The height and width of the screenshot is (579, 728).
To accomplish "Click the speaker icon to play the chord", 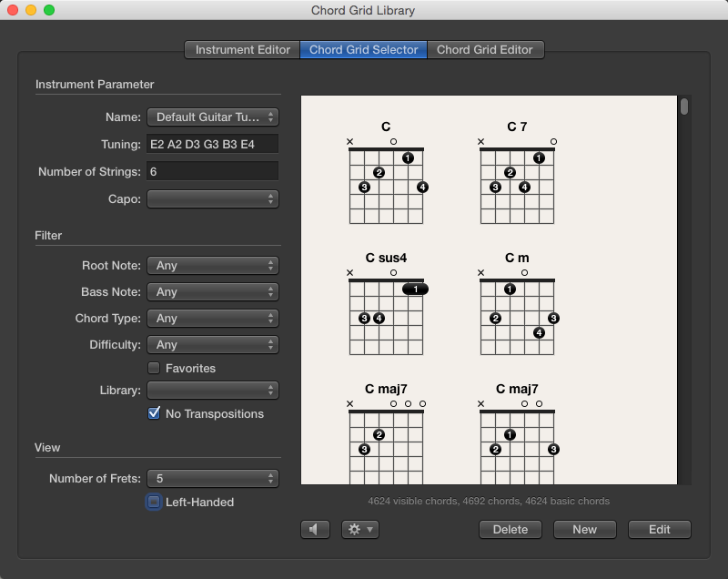I will 315,529.
